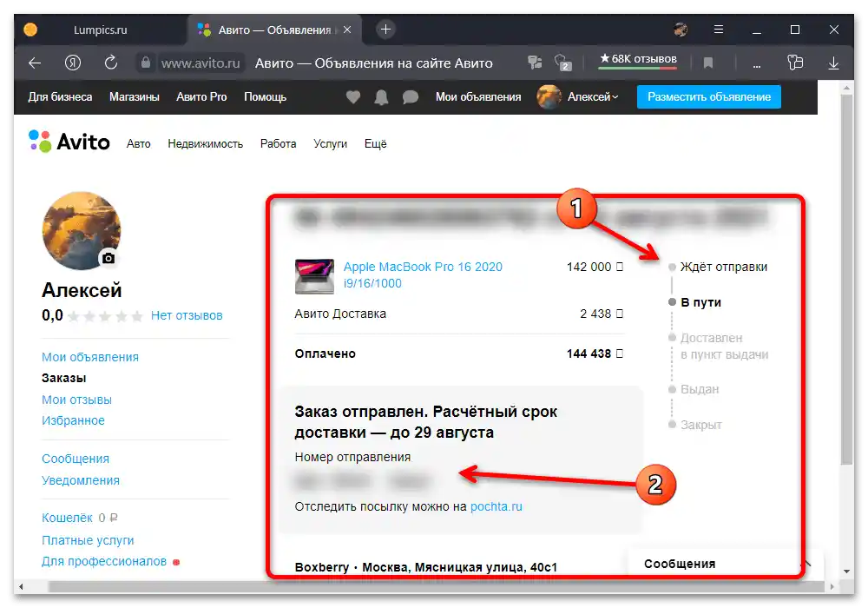Open Платные услуги in the sidebar
Screen dimensions: 868x608
coord(88,540)
